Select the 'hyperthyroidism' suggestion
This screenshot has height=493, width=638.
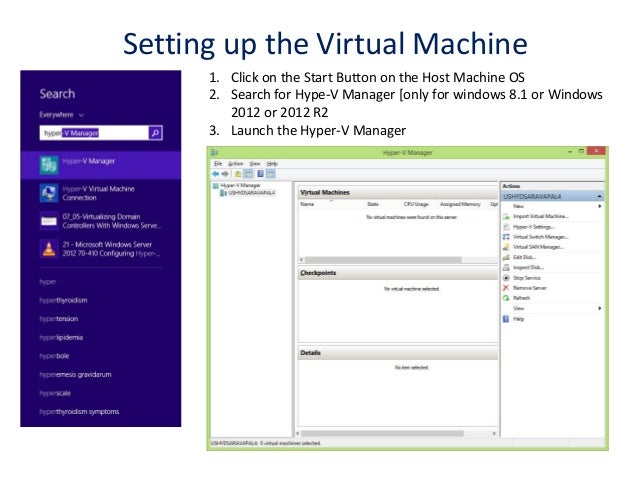tap(63, 300)
